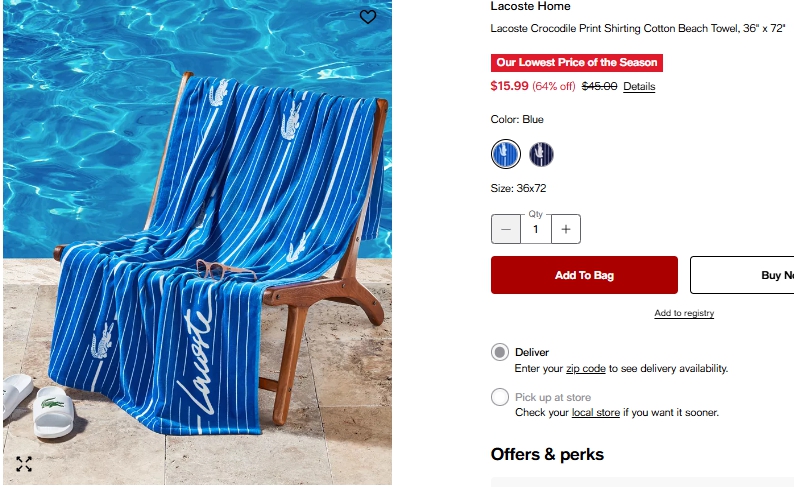
Task: Add product to favorites with heart icon
Action: tap(368, 17)
